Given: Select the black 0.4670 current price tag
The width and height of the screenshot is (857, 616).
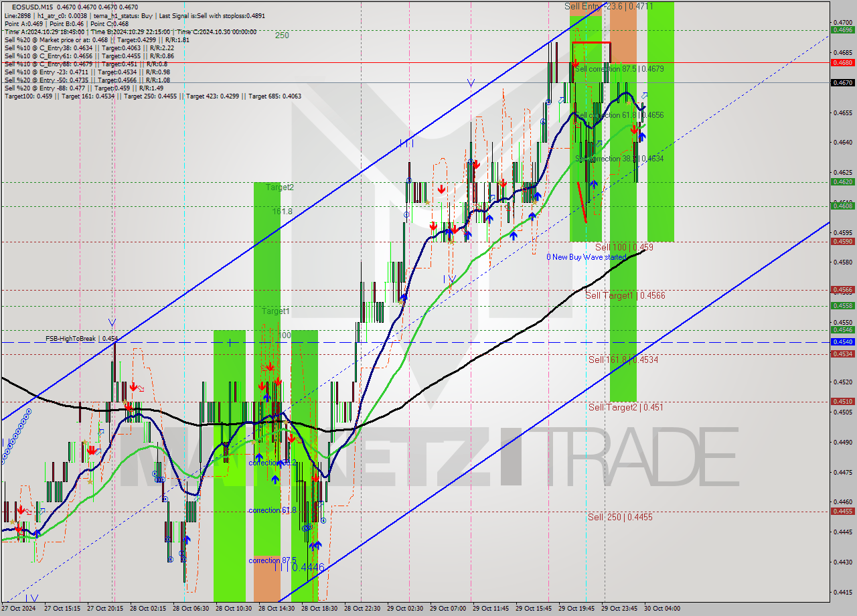Looking at the screenshot, I should point(842,83).
